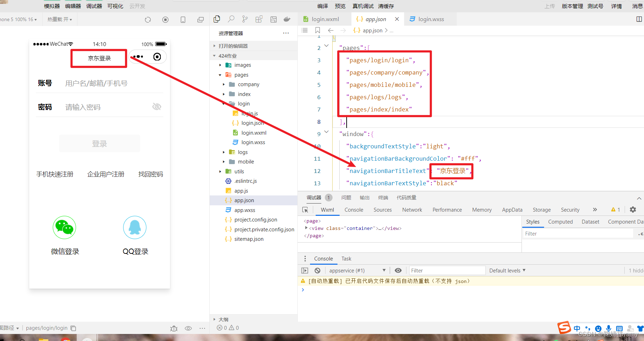Toggle phone device view icon
Screen dimensions: 644x341
coord(183,20)
